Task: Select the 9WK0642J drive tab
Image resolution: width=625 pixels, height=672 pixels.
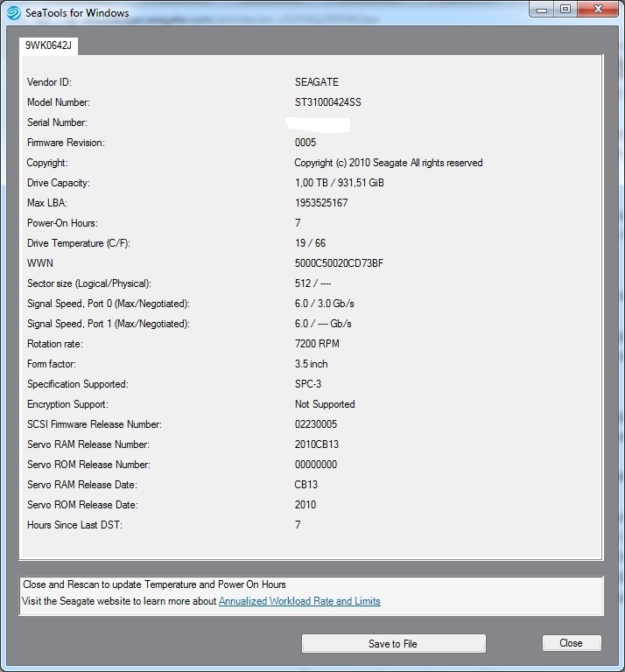Action: pyautogui.click(x=48, y=45)
